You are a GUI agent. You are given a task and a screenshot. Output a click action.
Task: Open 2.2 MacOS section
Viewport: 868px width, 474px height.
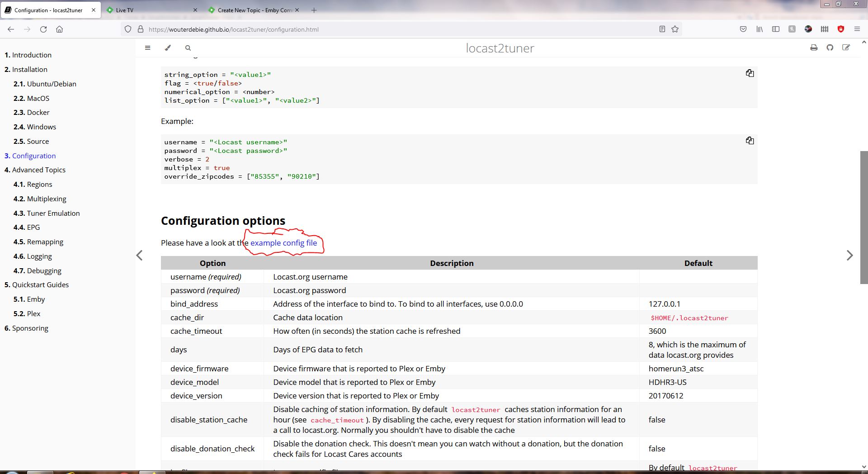click(x=31, y=98)
